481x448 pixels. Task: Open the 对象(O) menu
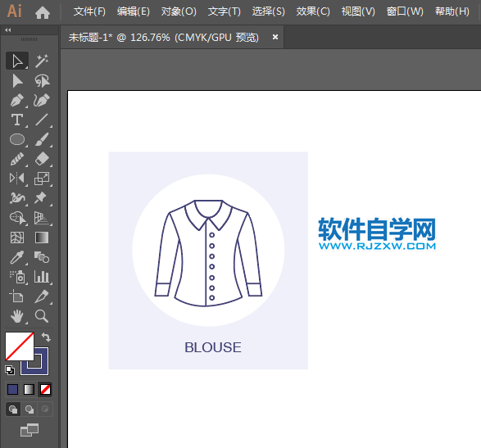coord(179,11)
